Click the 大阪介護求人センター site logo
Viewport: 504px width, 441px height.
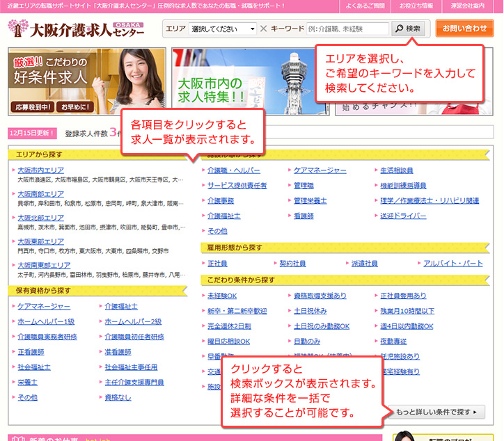coord(76,29)
